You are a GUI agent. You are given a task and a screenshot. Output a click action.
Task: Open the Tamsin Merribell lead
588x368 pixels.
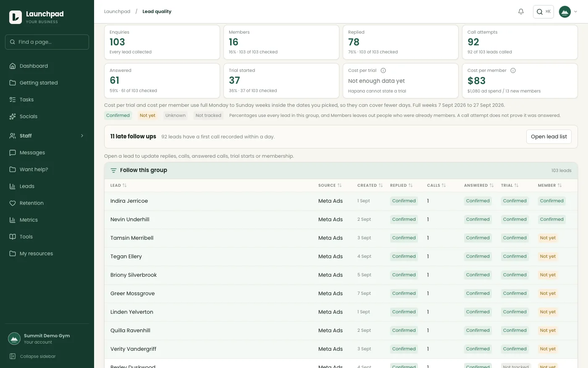tap(341, 238)
